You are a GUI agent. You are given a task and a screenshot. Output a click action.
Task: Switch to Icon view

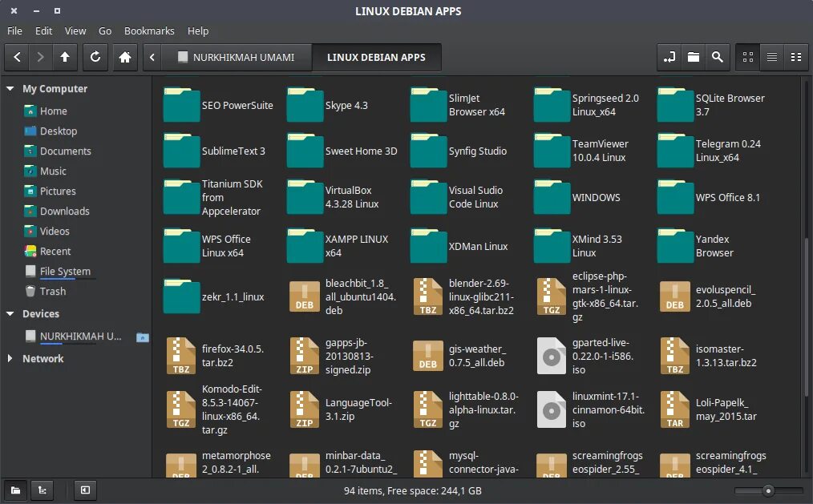pyautogui.click(x=748, y=57)
